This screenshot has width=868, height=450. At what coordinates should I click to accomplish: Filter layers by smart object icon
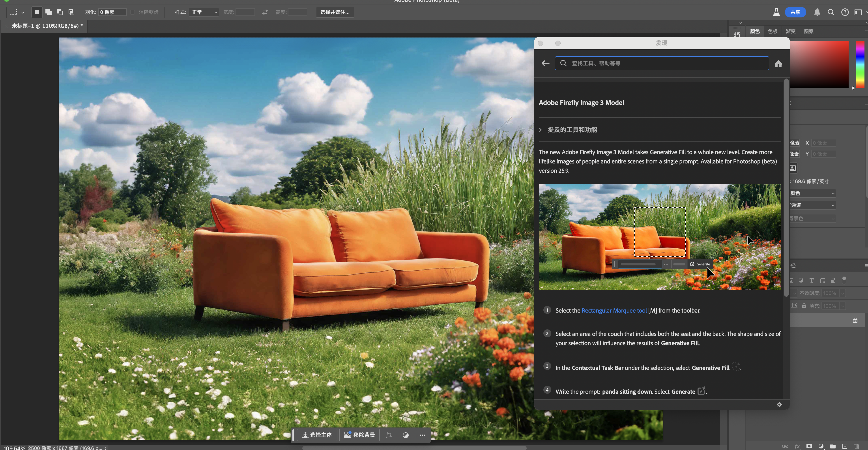[x=833, y=280]
